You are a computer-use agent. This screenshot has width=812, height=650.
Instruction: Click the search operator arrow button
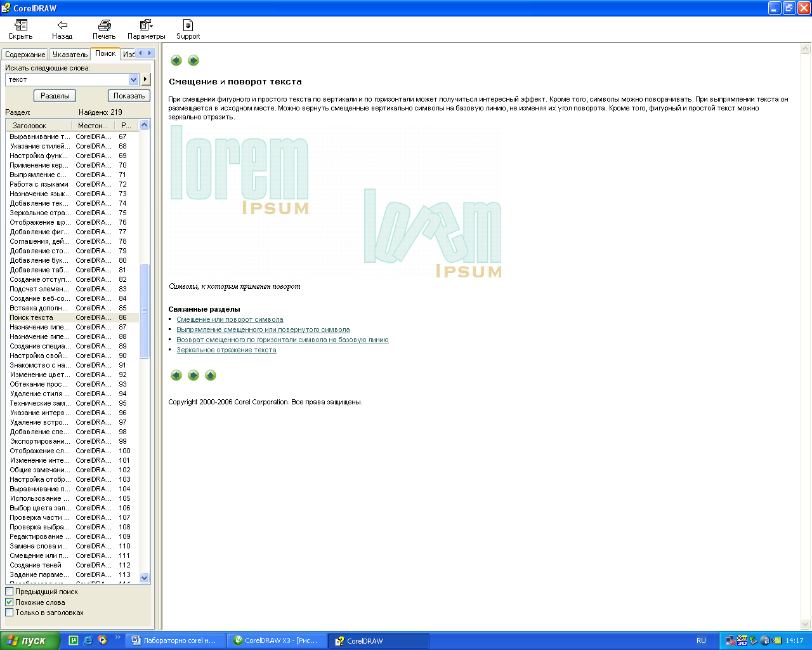point(146,79)
